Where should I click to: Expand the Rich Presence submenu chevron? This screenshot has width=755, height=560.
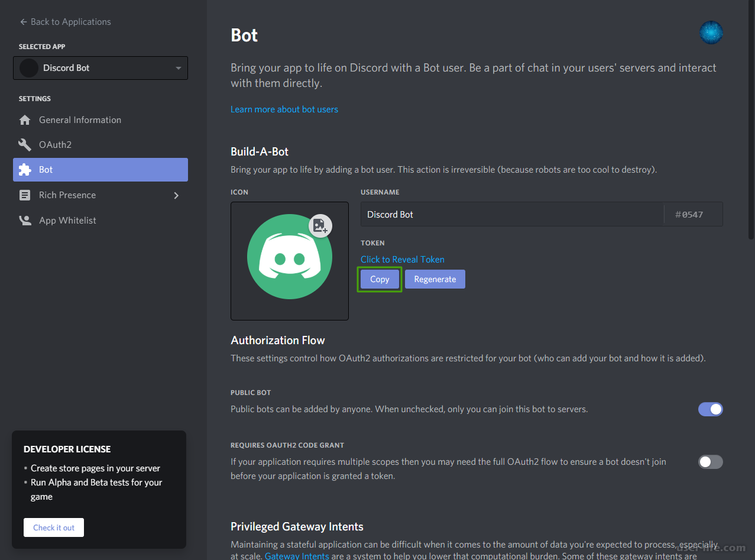pos(176,195)
